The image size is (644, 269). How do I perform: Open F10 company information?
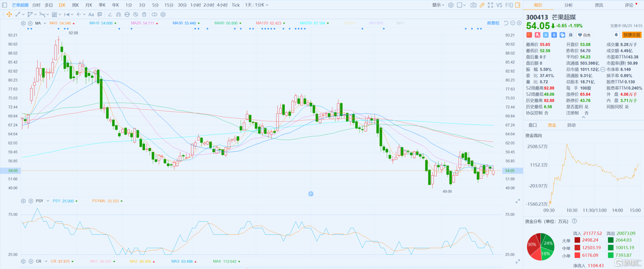click(x=509, y=5)
